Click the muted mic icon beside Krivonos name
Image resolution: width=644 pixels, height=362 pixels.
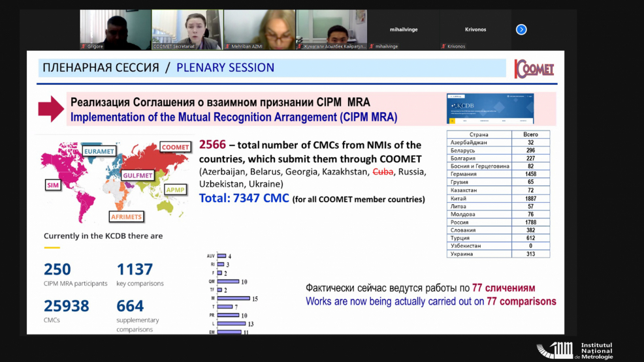pyautogui.click(x=443, y=46)
